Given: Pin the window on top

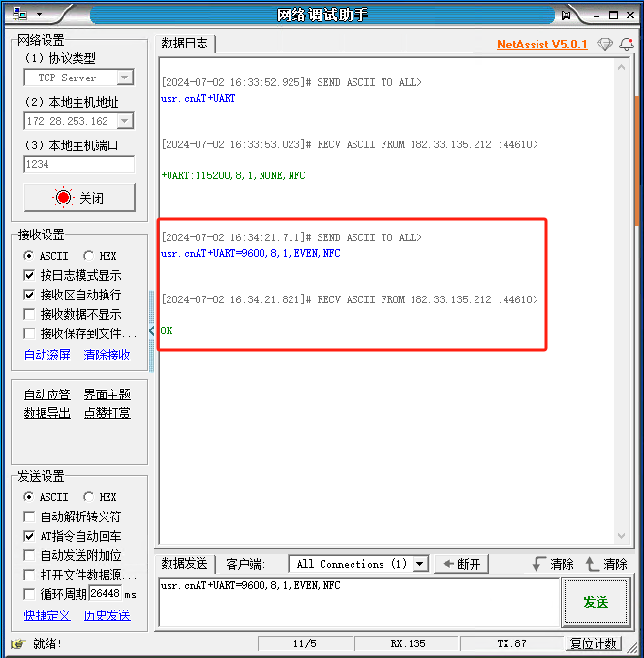Looking at the screenshot, I should 566,16.
